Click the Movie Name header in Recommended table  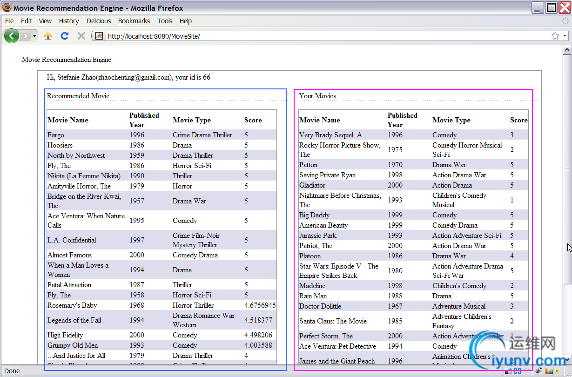(x=68, y=120)
